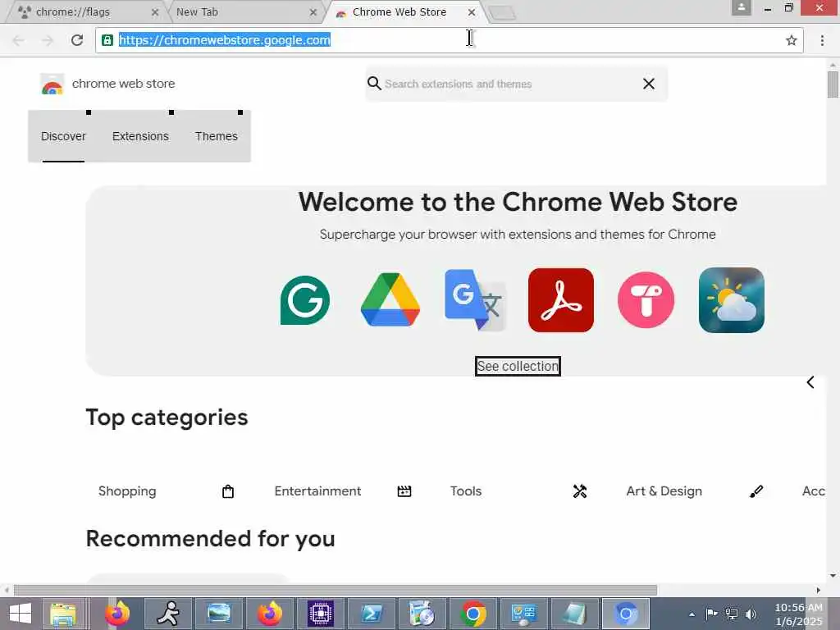Viewport: 840px width, 630px height.
Task: Click the Recommended for you heading
Action: [x=210, y=538]
